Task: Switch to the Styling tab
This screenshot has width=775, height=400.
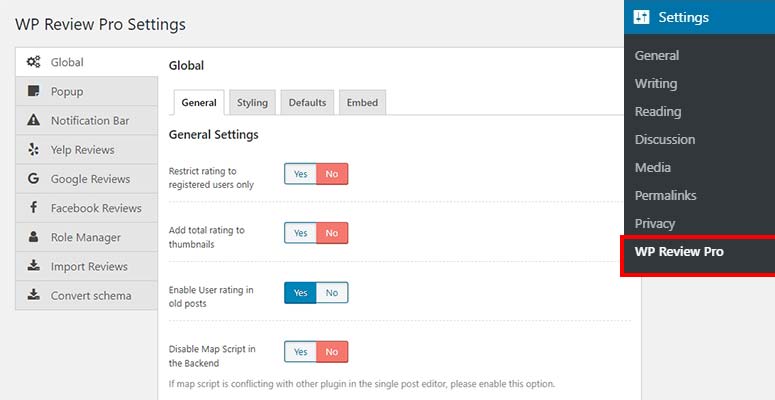Action: click(x=252, y=102)
